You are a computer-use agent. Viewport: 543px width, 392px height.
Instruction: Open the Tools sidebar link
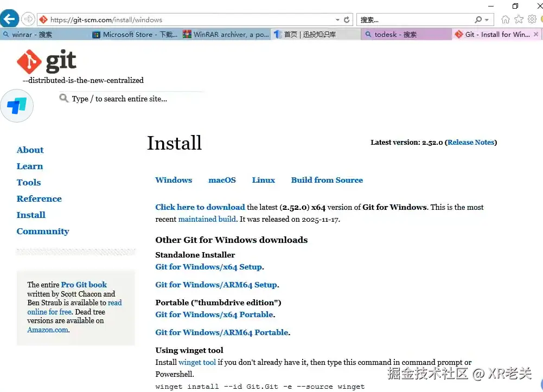29,182
